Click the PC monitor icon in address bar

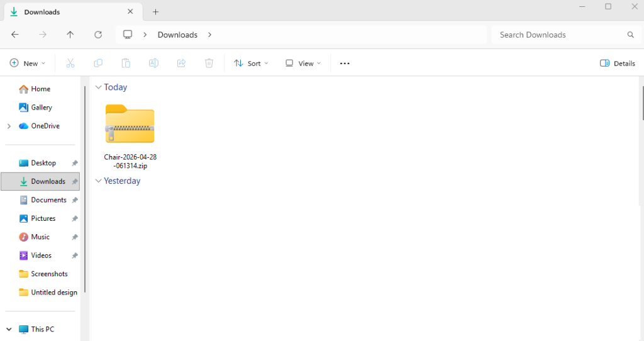click(x=128, y=35)
